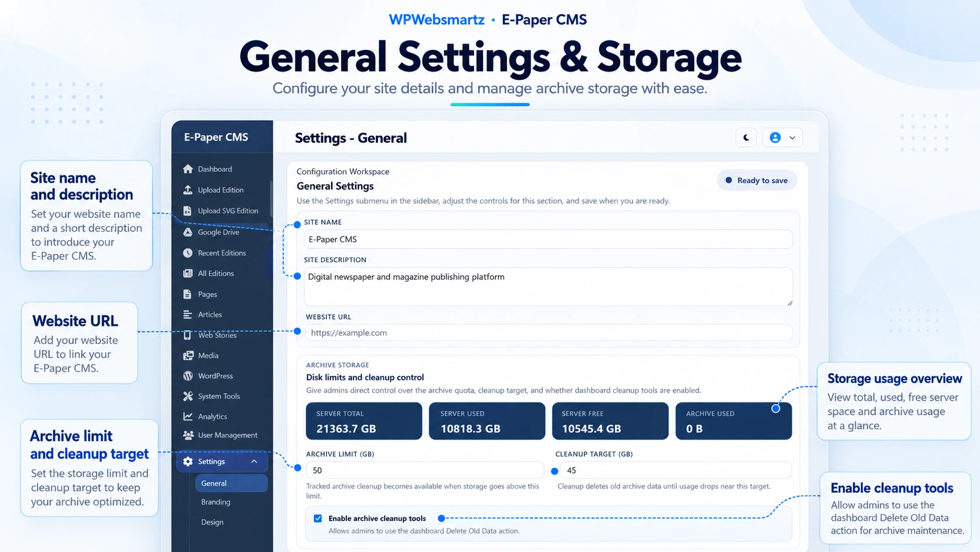Click the Upload Edition icon
This screenshot has width=980, height=552.
(188, 190)
